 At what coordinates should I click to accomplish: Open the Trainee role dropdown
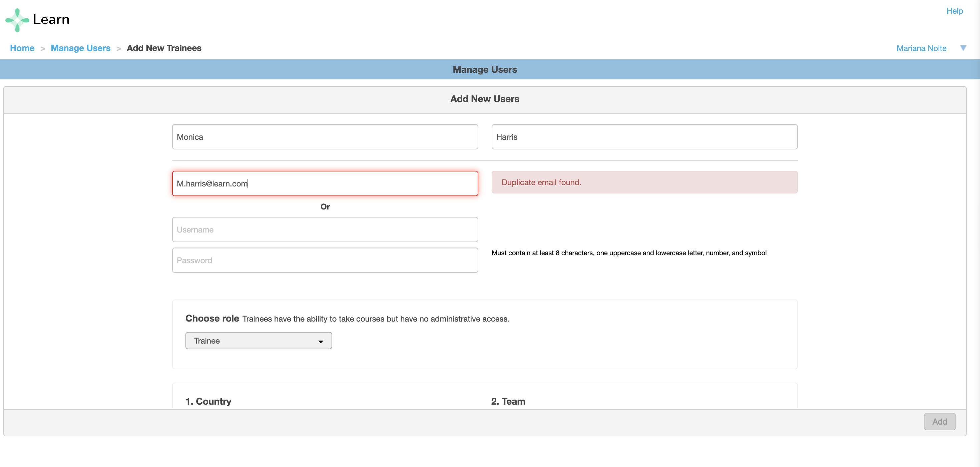(259, 341)
